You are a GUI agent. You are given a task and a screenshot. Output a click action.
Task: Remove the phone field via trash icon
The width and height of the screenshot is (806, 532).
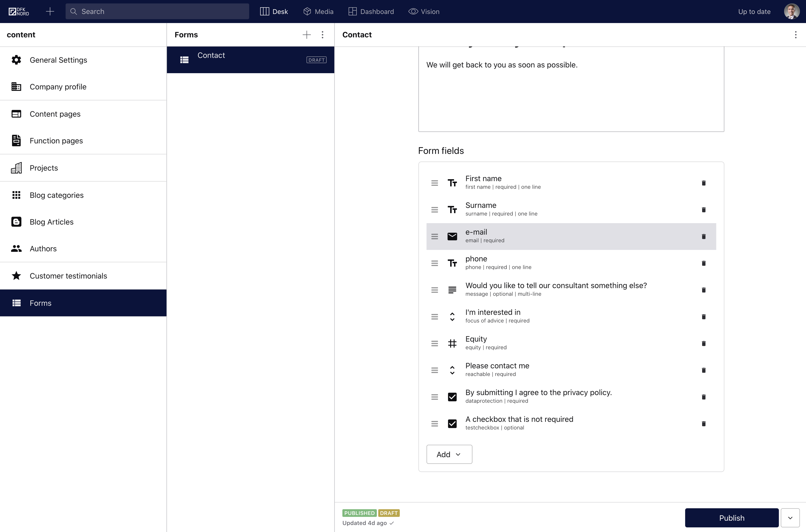(x=704, y=263)
